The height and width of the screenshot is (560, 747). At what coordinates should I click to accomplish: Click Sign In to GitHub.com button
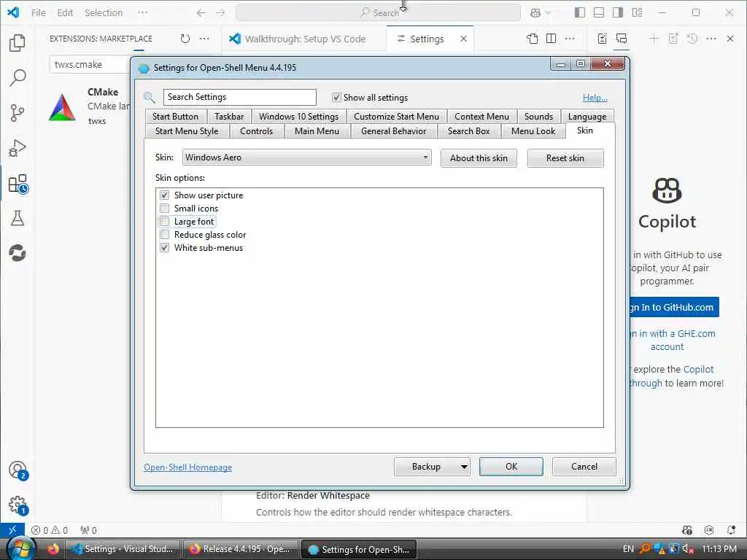[673, 307]
